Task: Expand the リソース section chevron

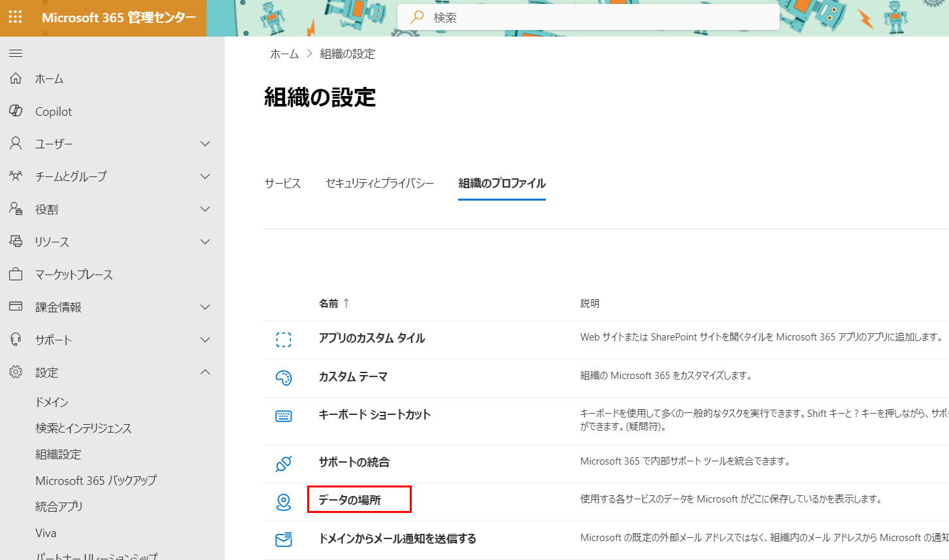Action: pos(205,242)
